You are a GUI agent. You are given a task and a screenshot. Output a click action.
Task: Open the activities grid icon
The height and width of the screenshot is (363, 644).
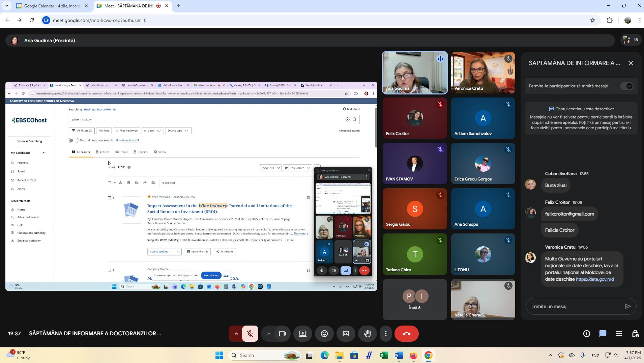coord(619,334)
